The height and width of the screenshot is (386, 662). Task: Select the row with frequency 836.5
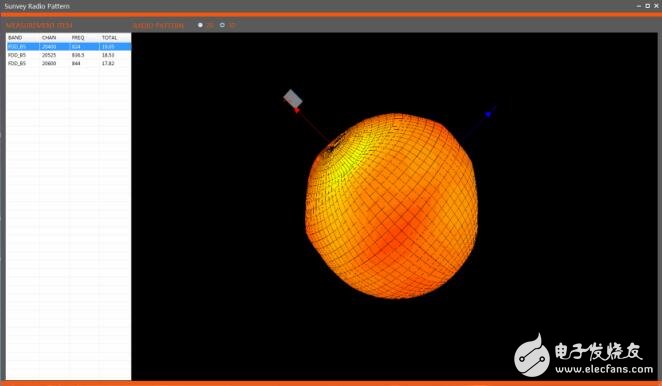(x=68, y=55)
